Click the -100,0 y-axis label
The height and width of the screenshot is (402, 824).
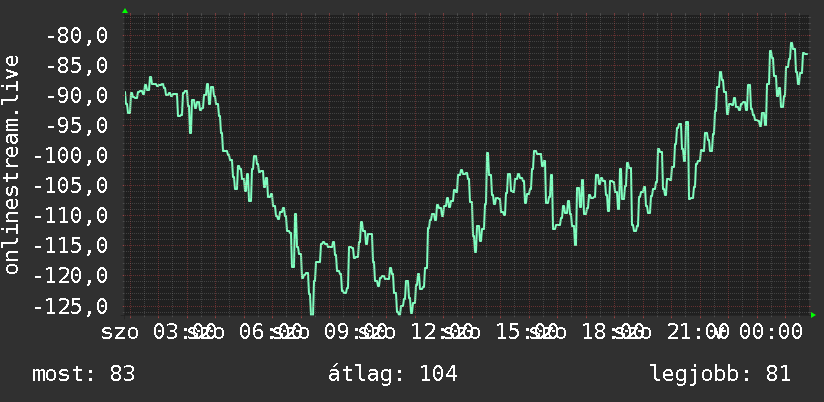point(70,156)
